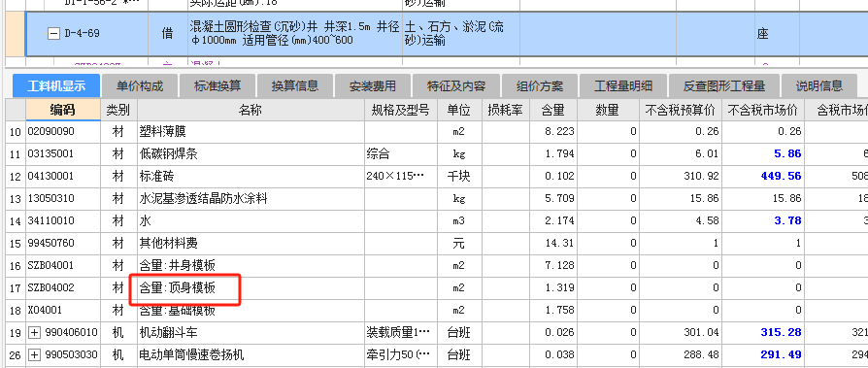Select the 标准砖 name cell
868x368 pixels.
250,177
